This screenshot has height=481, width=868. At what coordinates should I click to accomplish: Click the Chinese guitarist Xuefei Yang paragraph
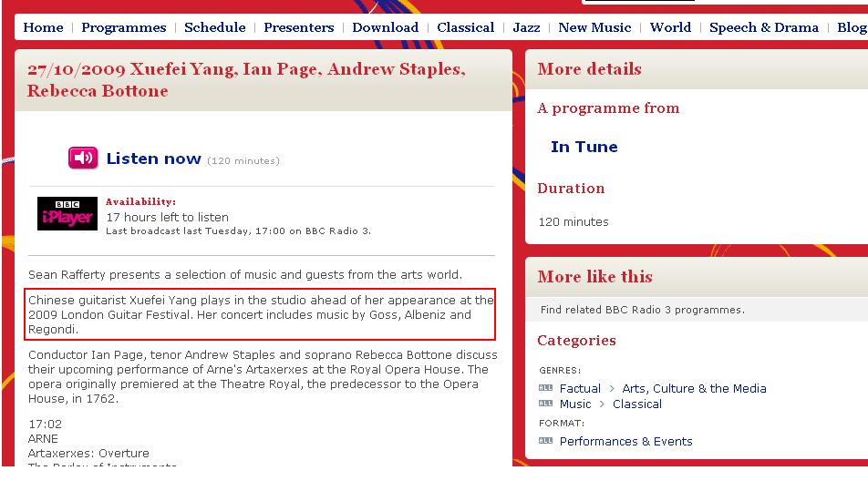tap(262, 314)
